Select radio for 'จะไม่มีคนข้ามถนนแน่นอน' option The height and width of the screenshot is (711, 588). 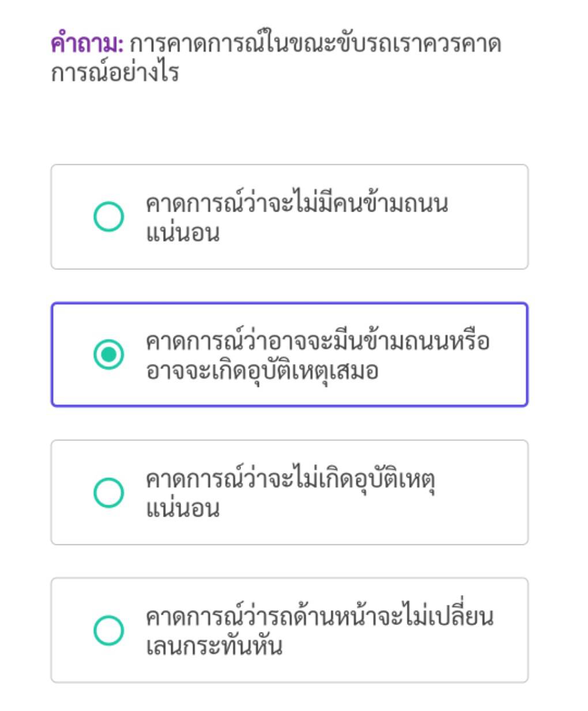[108, 217]
